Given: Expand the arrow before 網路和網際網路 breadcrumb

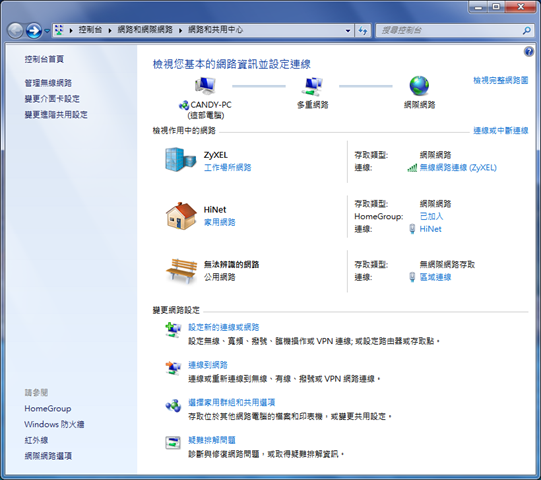Looking at the screenshot, I should click(x=110, y=30).
